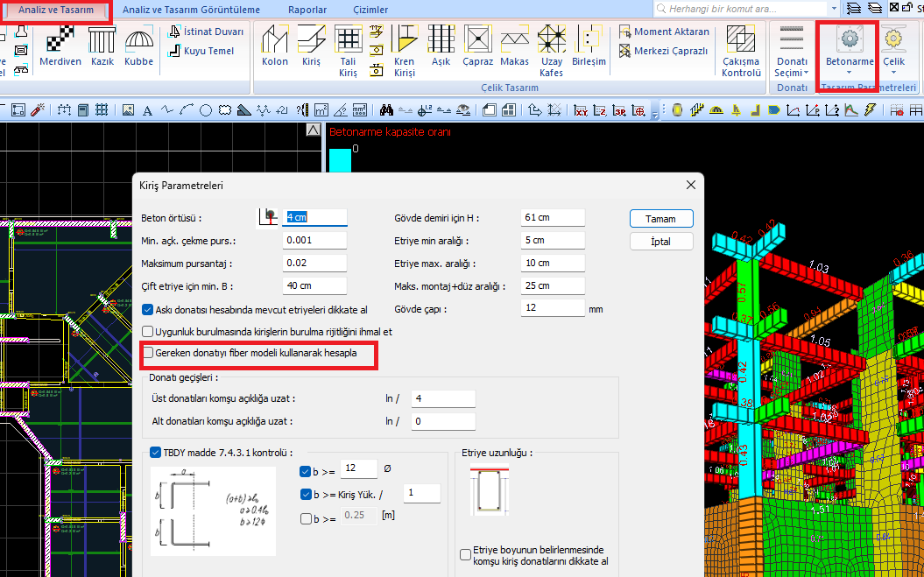Select the circle drawing tool
The height and width of the screenshot is (577, 924).
205,110
